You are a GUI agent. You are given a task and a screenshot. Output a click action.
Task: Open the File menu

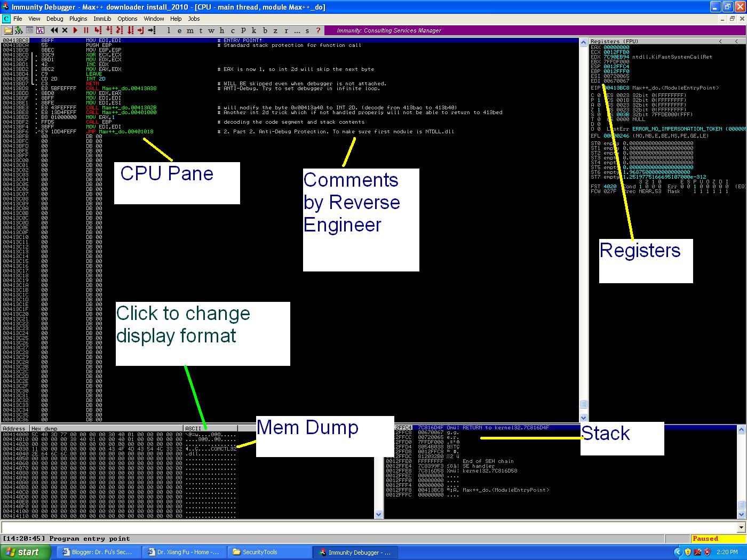[x=18, y=19]
